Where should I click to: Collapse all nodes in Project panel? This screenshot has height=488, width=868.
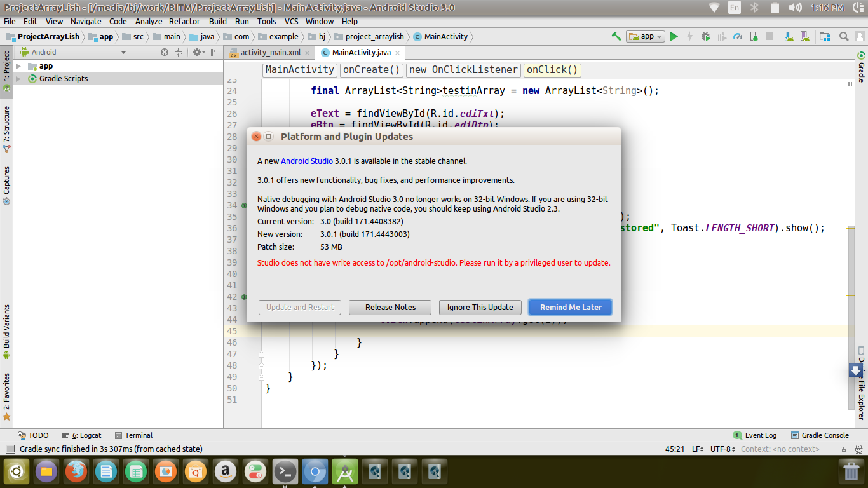tap(178, 52)
